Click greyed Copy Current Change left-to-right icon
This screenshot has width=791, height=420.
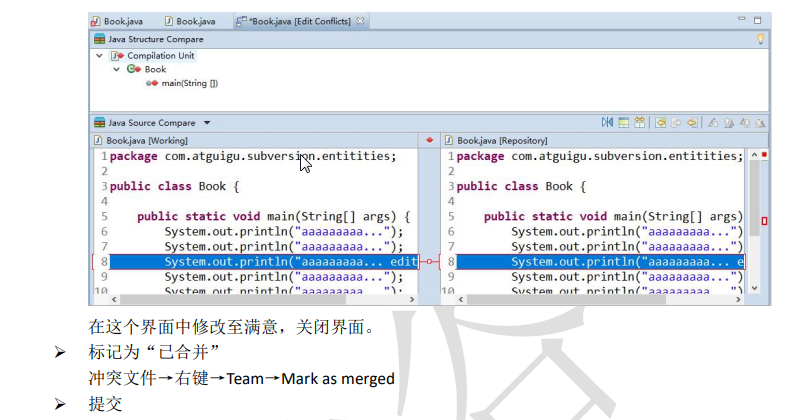676,123
